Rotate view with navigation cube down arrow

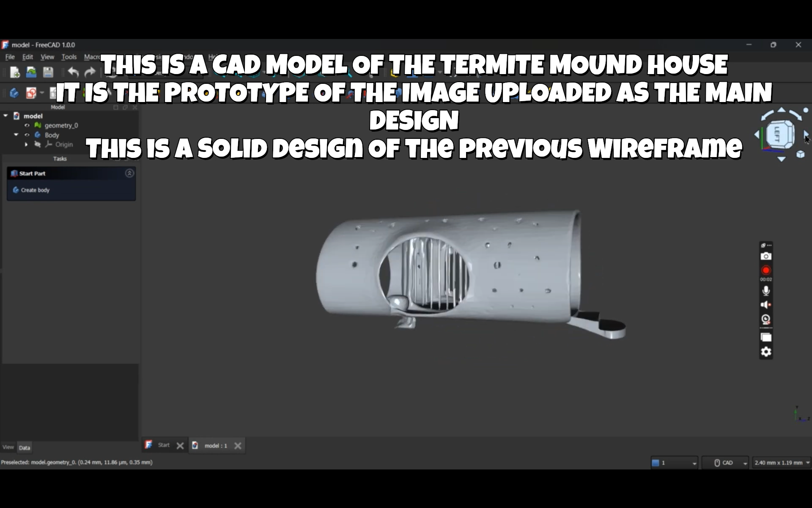coord(781,159)
